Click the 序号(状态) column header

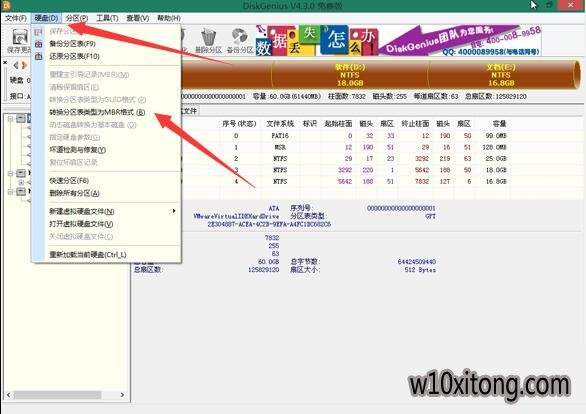tap(239, 124)
